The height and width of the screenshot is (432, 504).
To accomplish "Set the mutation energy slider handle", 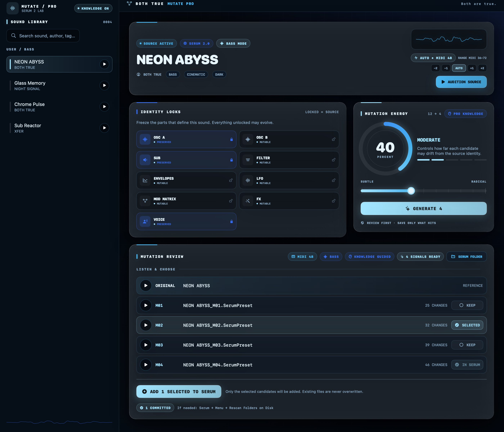I will click(411, 191).
